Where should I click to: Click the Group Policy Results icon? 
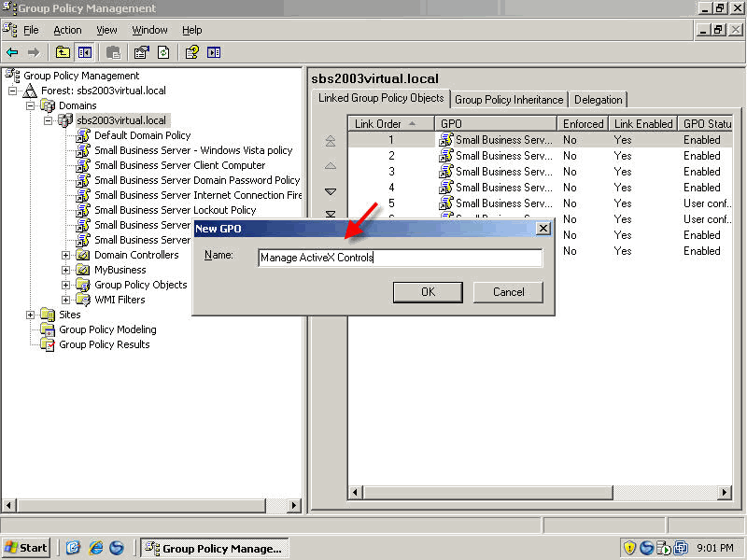pyautogui.click(x=48, y=344)
